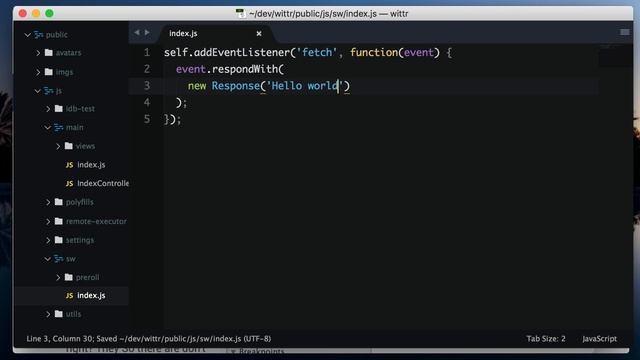Screen dimensions: 640x360
Task: Click the views folder icon
Action: (69, 146)
